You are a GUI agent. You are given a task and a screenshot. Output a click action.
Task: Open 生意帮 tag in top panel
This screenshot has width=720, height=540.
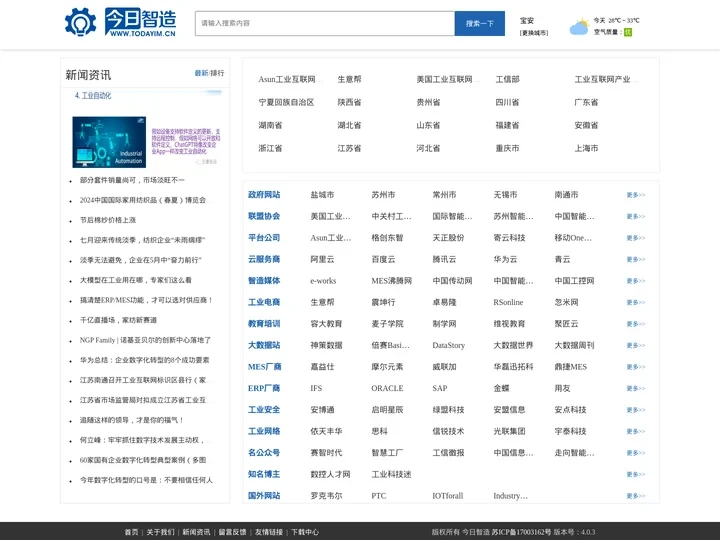[x=349, y=79]
